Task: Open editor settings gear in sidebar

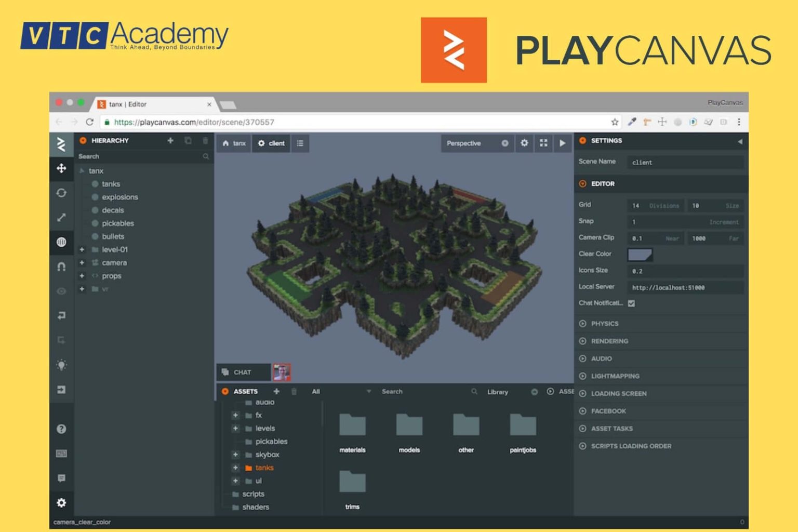Action: coord(61,502)
